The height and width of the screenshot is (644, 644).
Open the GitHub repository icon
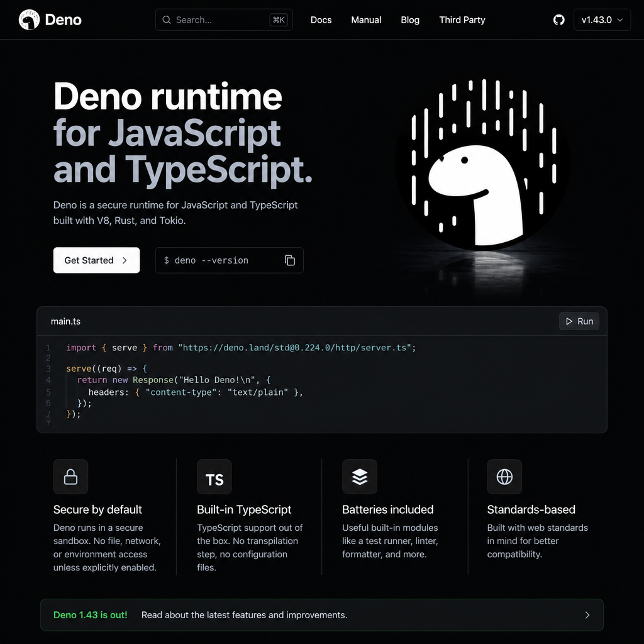[x=558, y=19]
